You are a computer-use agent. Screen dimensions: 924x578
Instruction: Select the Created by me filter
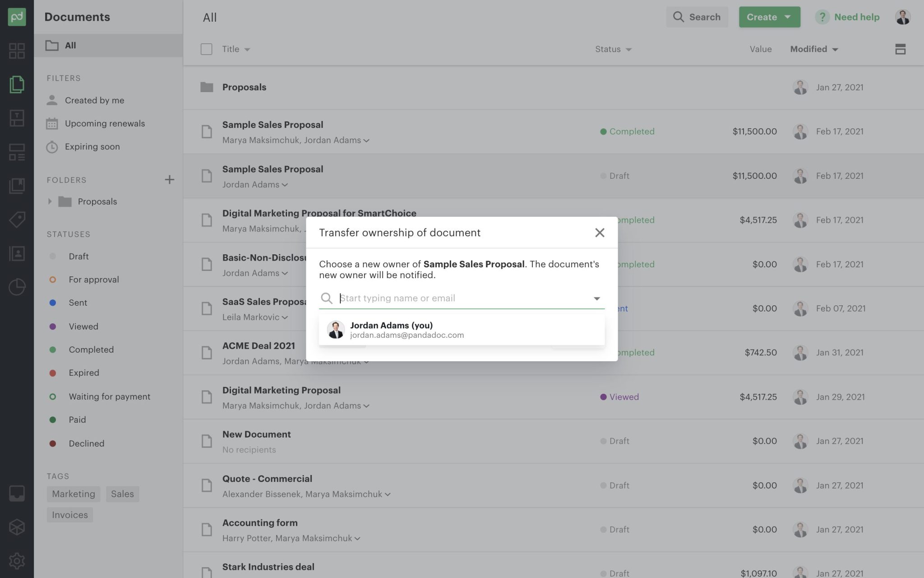coord(95,100)
